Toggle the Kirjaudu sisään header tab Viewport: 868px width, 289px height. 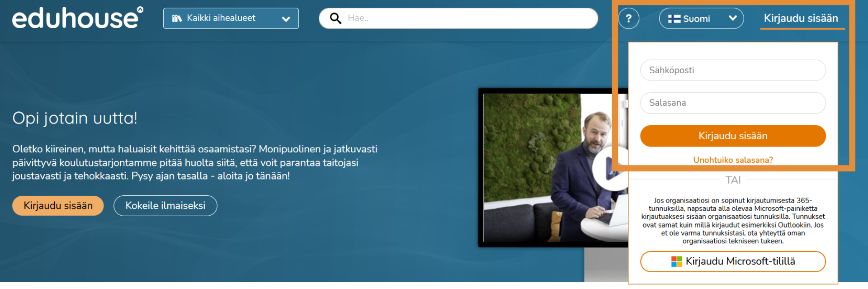pyautogui.click(x=801, y=19)
